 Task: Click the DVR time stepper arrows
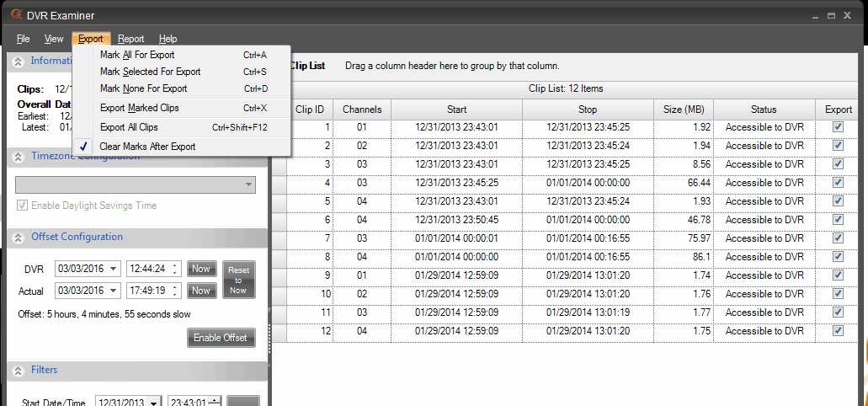click(x=175, y=270)
